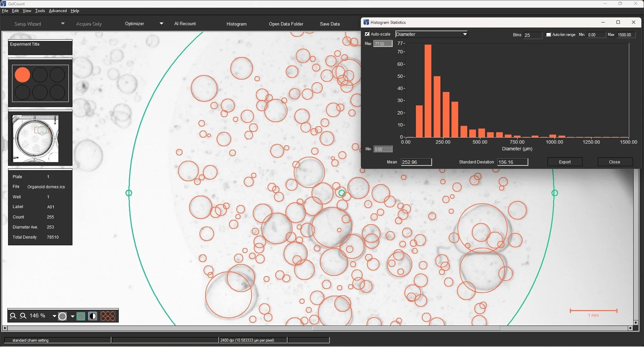Expand the Optimizer dropdown arrow

(161, 23)
